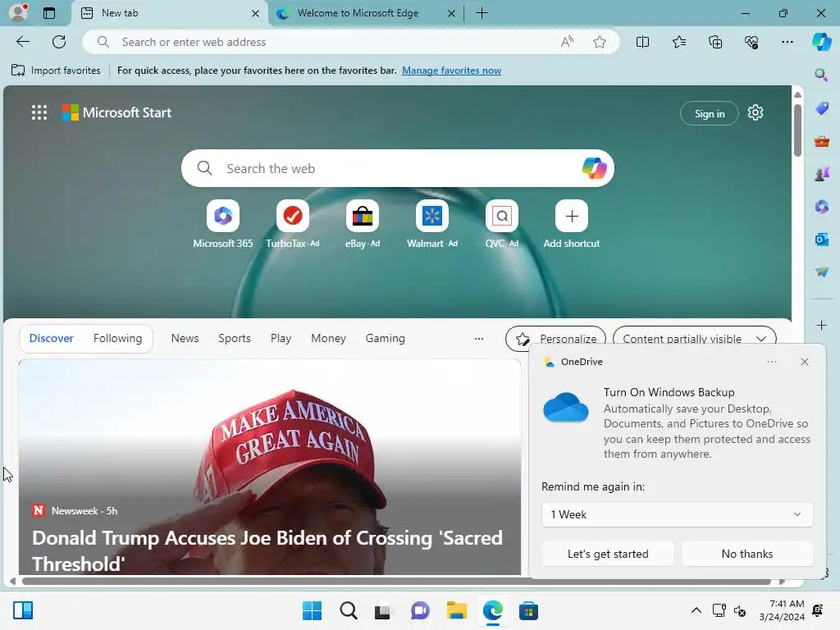840x630 pixels.
Task: Open the Money category
Action: [x=328, y=338]
